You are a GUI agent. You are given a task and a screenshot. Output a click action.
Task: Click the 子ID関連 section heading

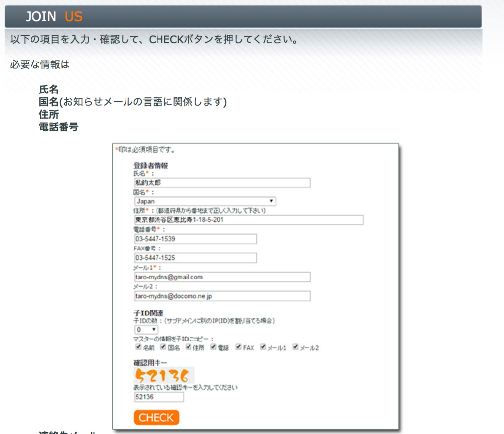tap(149, 313)
